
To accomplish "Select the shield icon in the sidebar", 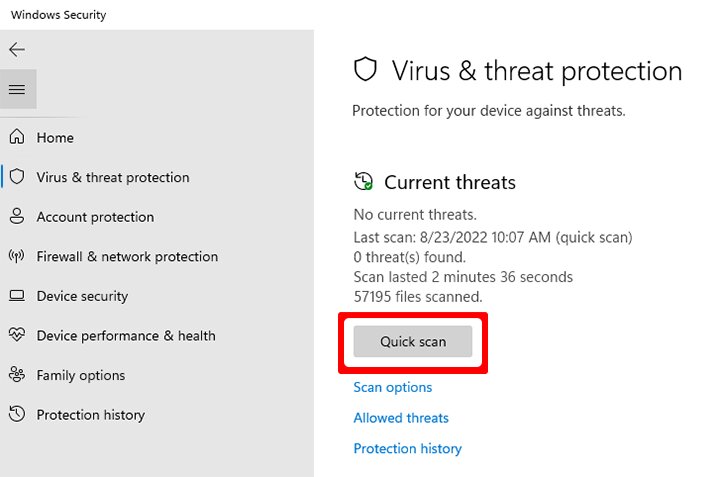I will pyautogui.click(x=17, y=177).
